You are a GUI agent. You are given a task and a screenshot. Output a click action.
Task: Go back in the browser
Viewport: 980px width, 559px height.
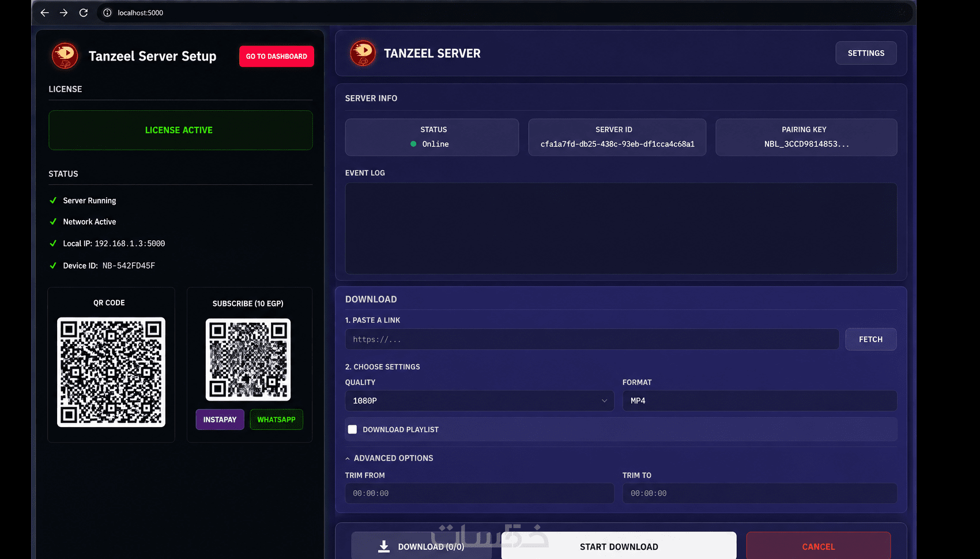(x=45, y=13)
